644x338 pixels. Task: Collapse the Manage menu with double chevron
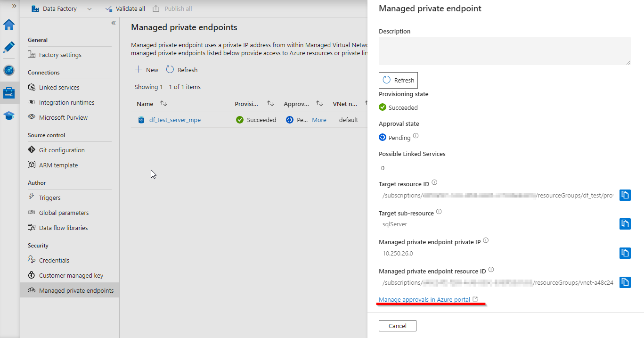coord(113,23)
